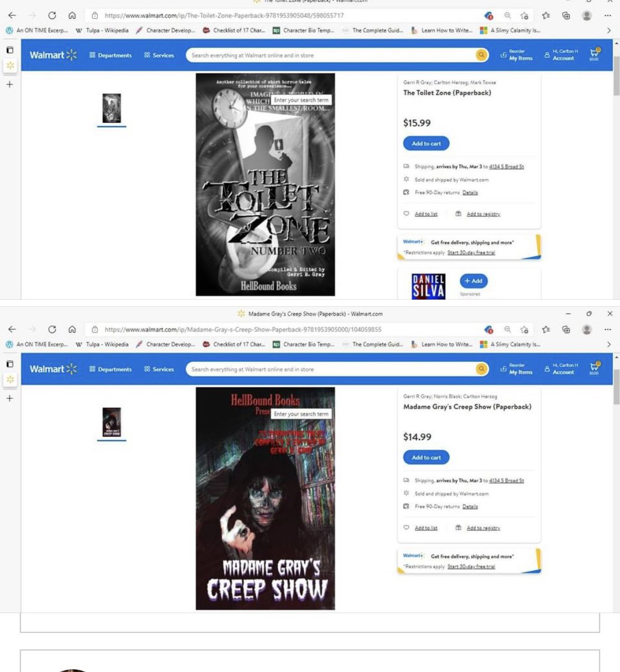Expand the hidden bookmarks chevron
Image resolution: width=620 pixels, height=672 pixels.
tap(609, 31)
